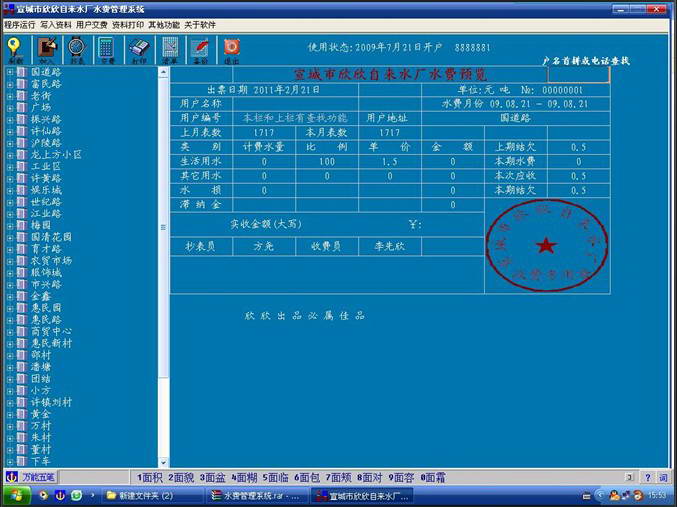Expand the 富民路 tree node
The image size is (677, 507).
click(x=9, y=84)
